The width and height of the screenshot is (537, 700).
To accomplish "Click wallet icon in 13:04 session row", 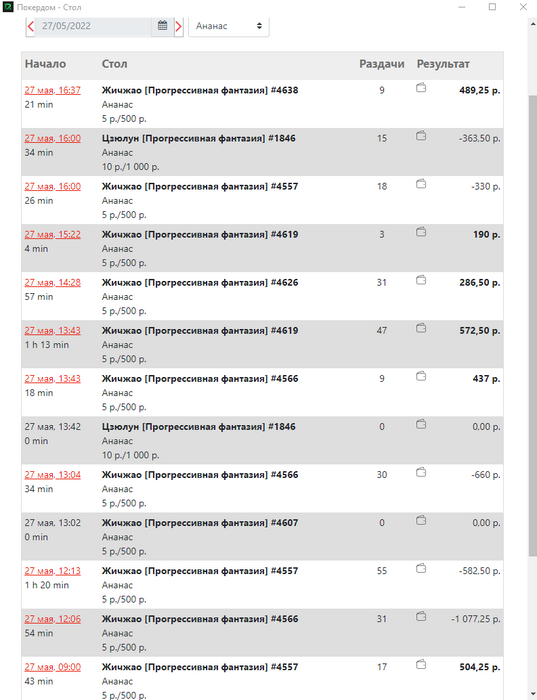I will [x=421, y=472].
